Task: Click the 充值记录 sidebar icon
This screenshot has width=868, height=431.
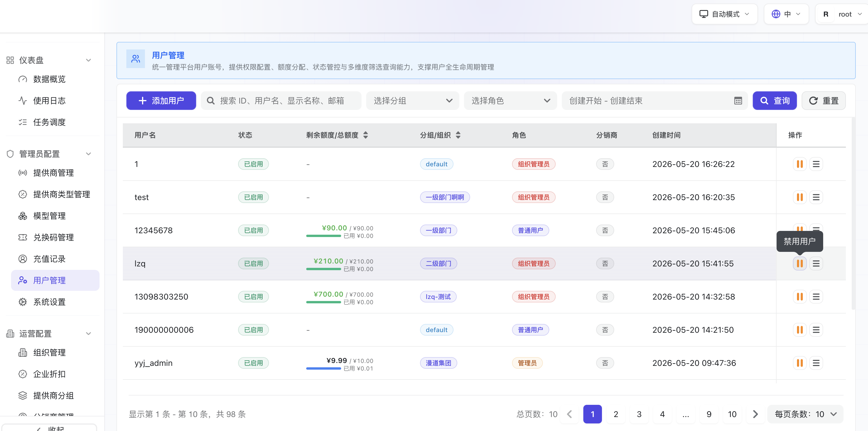Action: [23, 259]
